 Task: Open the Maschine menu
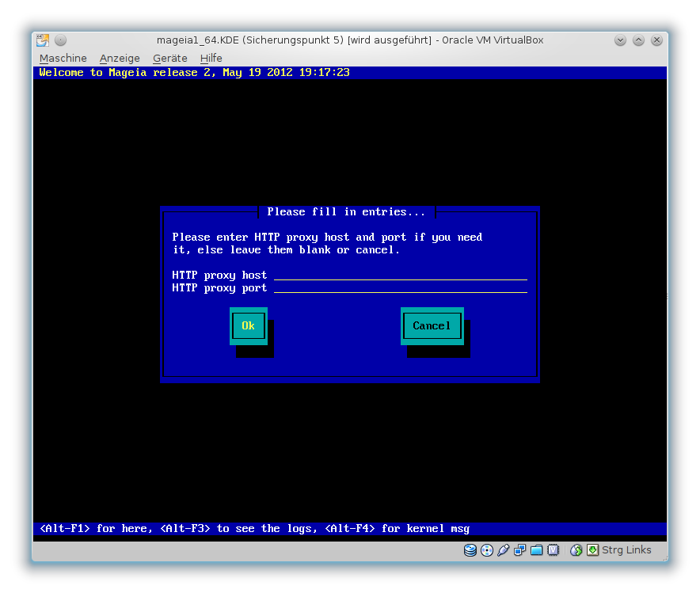[63, 59]
